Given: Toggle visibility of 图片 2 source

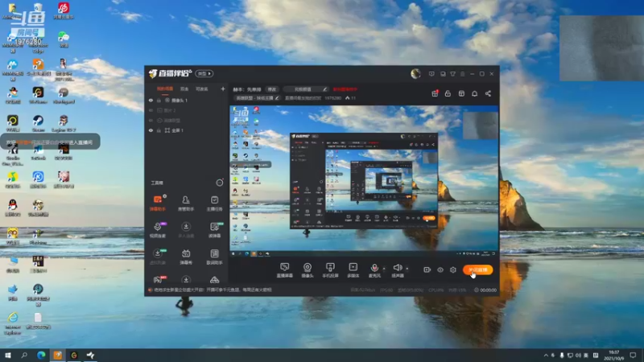Looking at the screenshot, I should point(151,110).
